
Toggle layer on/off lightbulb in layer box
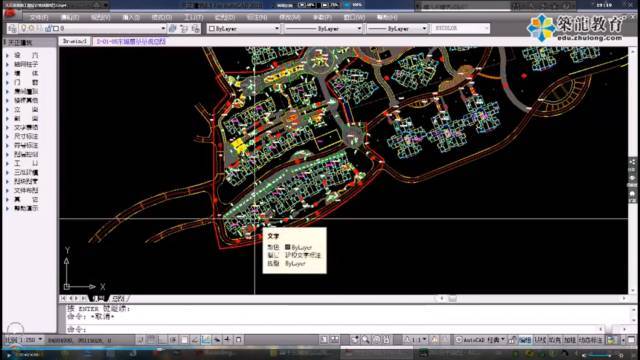[24, 28]
